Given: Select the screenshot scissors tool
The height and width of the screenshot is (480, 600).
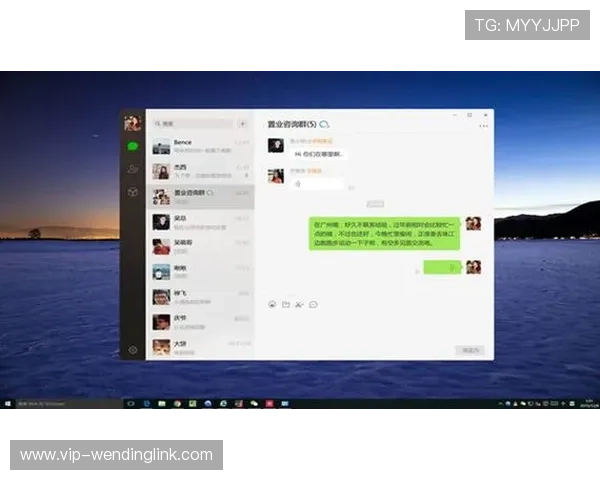Looking at the screenshot, I should coord(299,304).
